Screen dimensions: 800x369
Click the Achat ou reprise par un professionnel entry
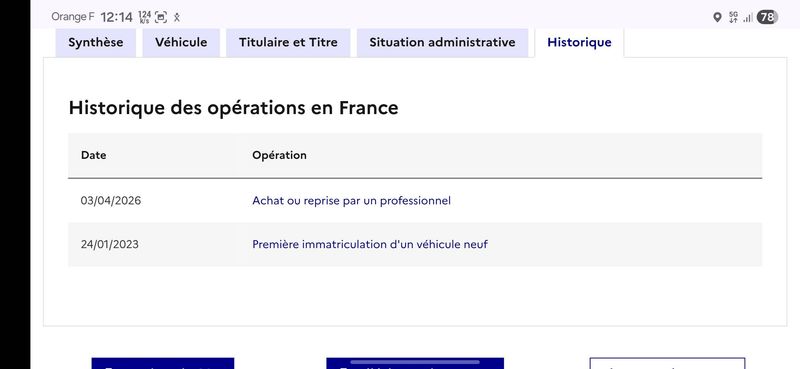coord(352,201)
